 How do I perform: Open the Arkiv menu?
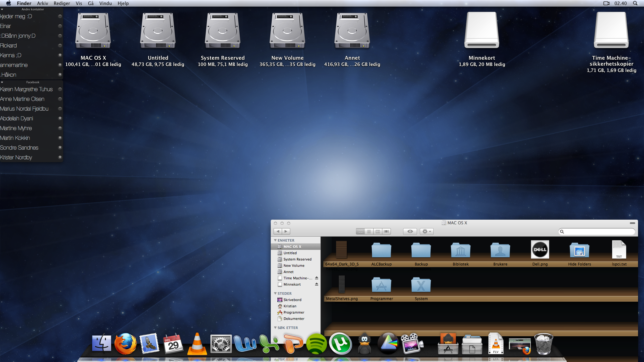click(x=42, y=3)
